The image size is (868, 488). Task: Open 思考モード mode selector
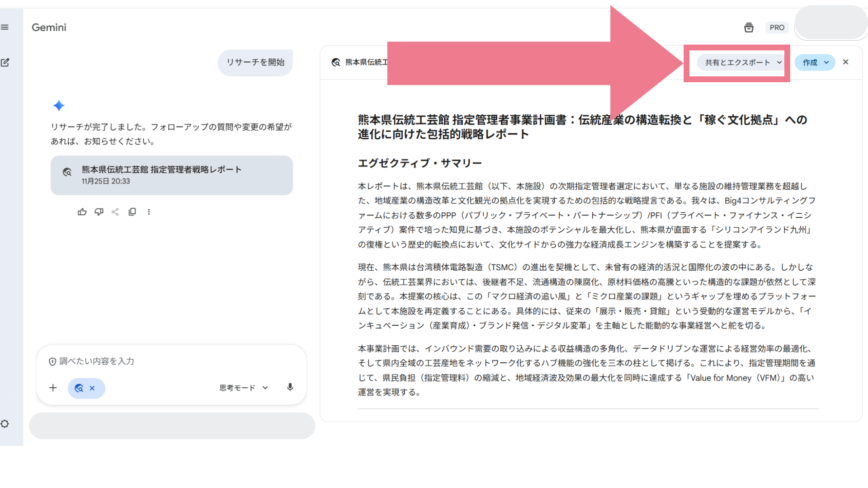click(244, 388)
